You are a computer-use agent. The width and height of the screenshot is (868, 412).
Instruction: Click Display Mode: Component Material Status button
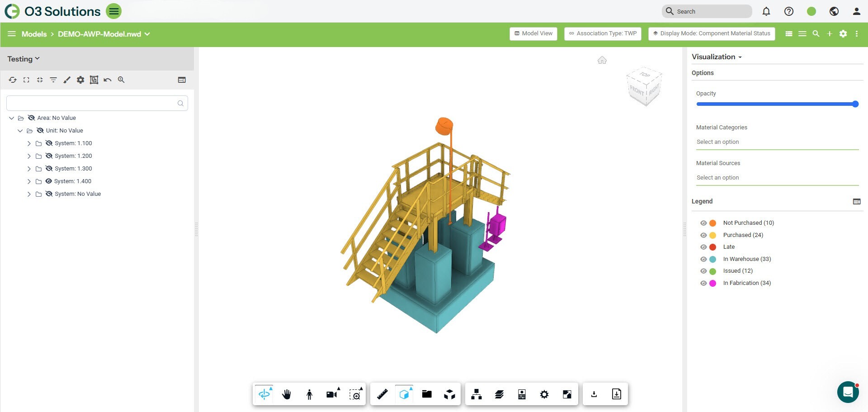click(712, 33)
